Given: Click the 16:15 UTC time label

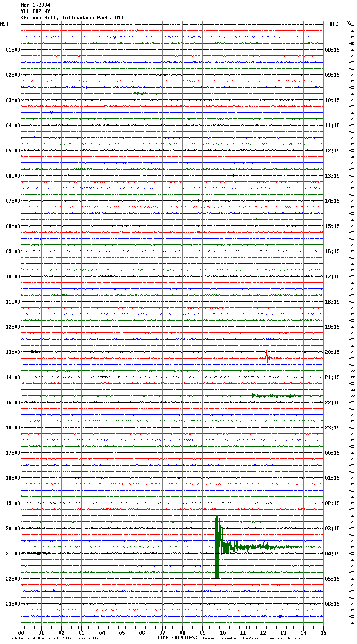Looking at the screenshot, I should [x=332, y=251].
